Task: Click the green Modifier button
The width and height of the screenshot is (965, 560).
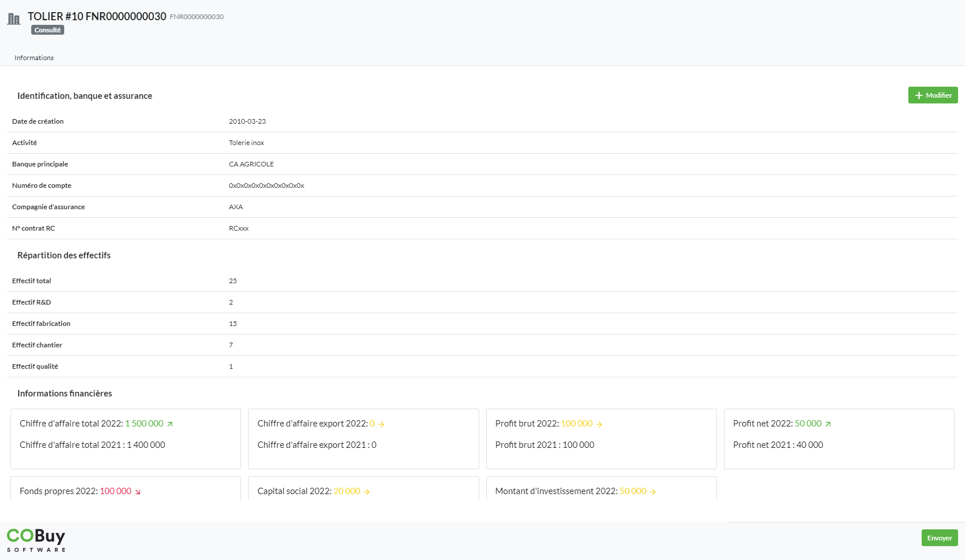Action: click(933, 95)
